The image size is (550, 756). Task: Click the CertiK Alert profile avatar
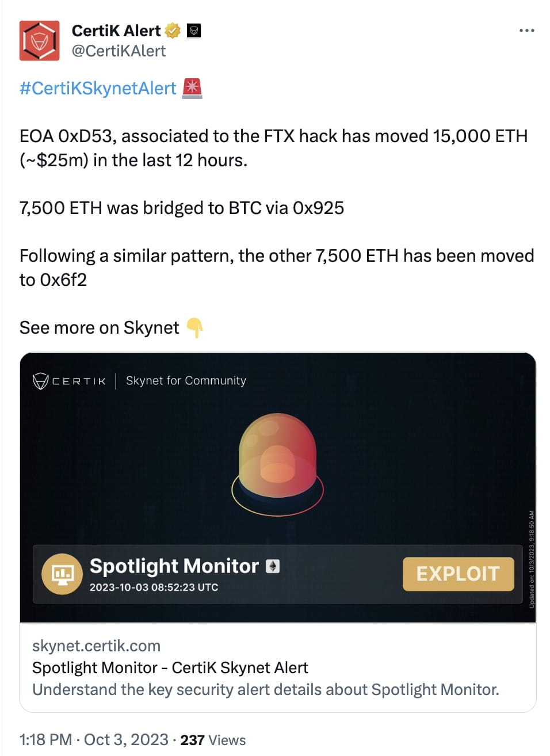click(39, 41)
